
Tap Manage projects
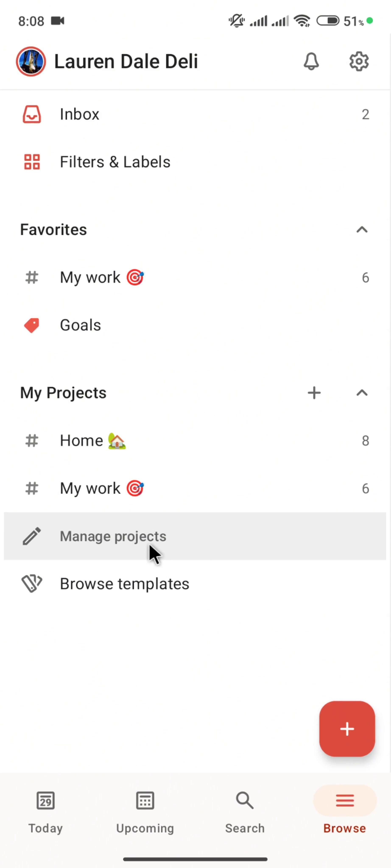tap(113, 536)
